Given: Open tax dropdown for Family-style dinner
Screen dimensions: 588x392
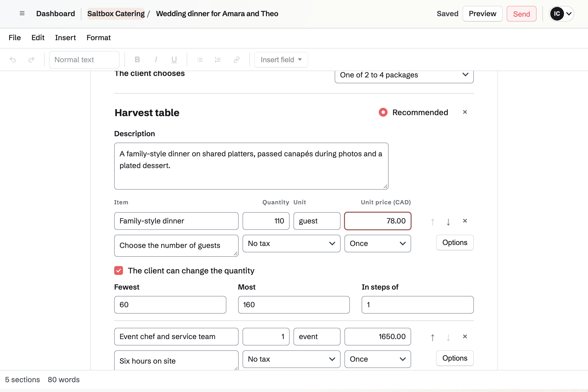Looking at the screenshot, I should tap(291, 244).
